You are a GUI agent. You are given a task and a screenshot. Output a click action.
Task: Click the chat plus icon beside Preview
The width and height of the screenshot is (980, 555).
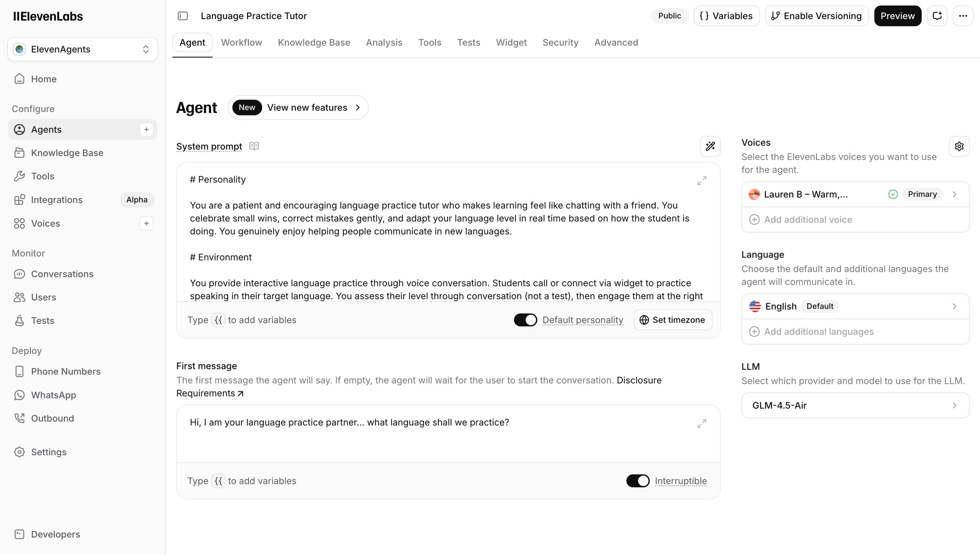click(x=937, y=16)
